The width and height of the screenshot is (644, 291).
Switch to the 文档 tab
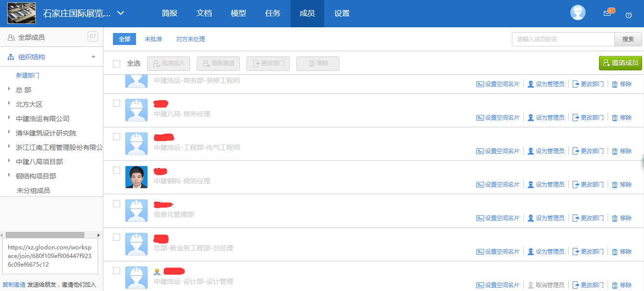click(x=204, y=13)
